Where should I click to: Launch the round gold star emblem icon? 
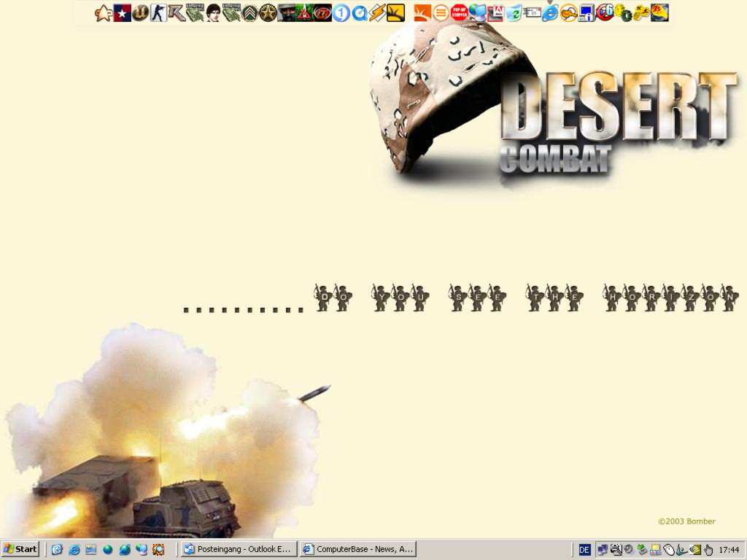(x=268, y=13)
